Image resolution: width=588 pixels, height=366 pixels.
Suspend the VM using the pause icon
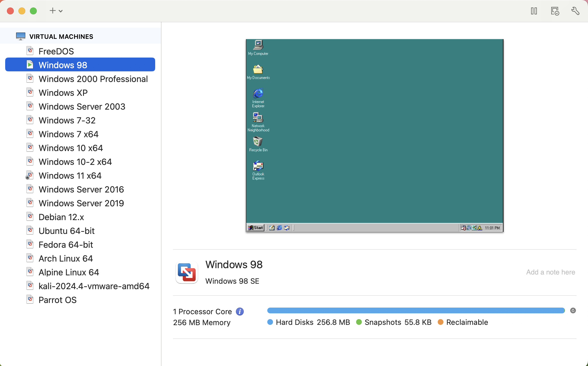[534, 11]
